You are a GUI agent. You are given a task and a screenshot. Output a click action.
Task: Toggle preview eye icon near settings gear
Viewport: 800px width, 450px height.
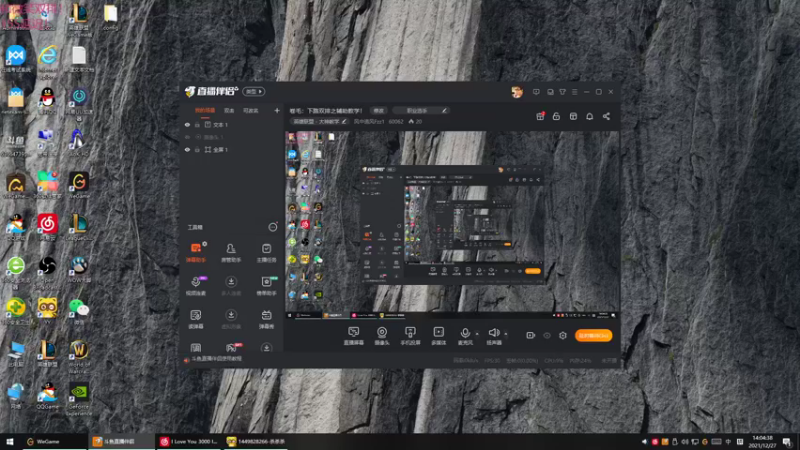[x=547, y=335]
